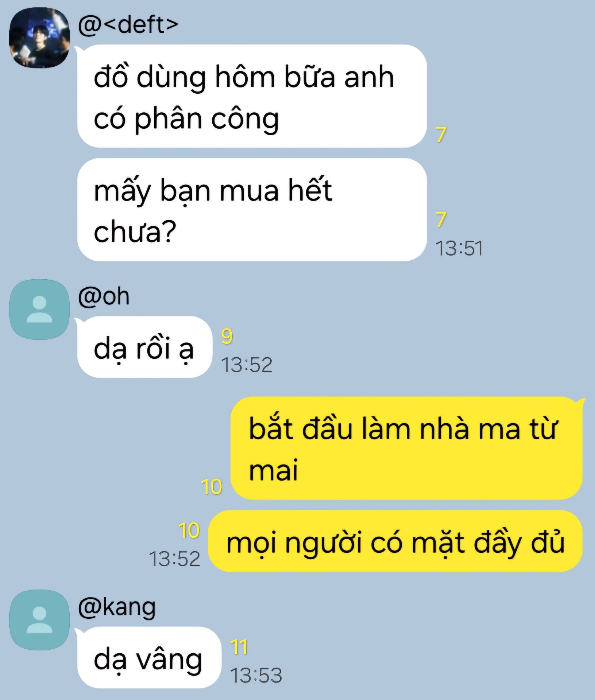
Task: Tap the @oh default avatar icon
Action: pos(39,310)
